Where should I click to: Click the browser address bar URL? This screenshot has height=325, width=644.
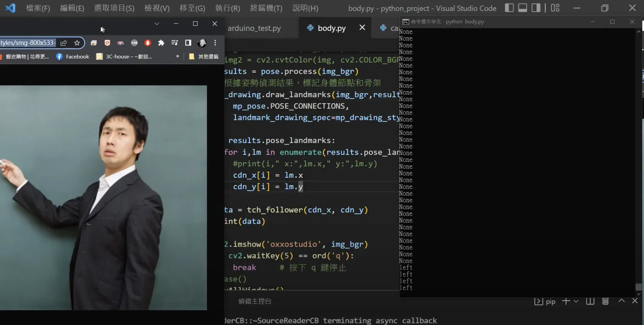(28, 43)
